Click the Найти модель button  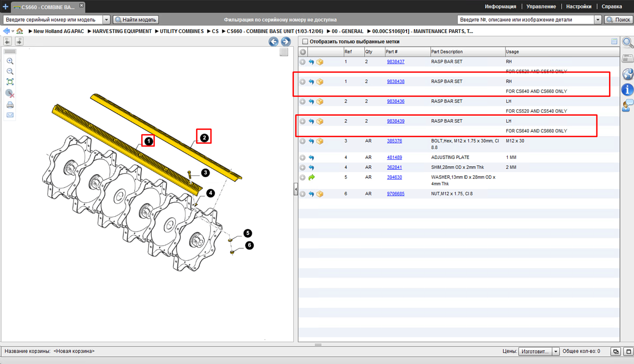pyautogui.click(x=136, y=20)
